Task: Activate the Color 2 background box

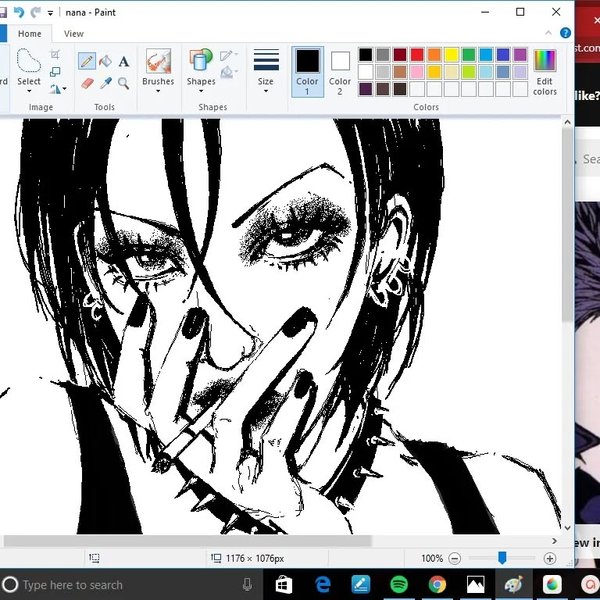Action: point(340,68)
